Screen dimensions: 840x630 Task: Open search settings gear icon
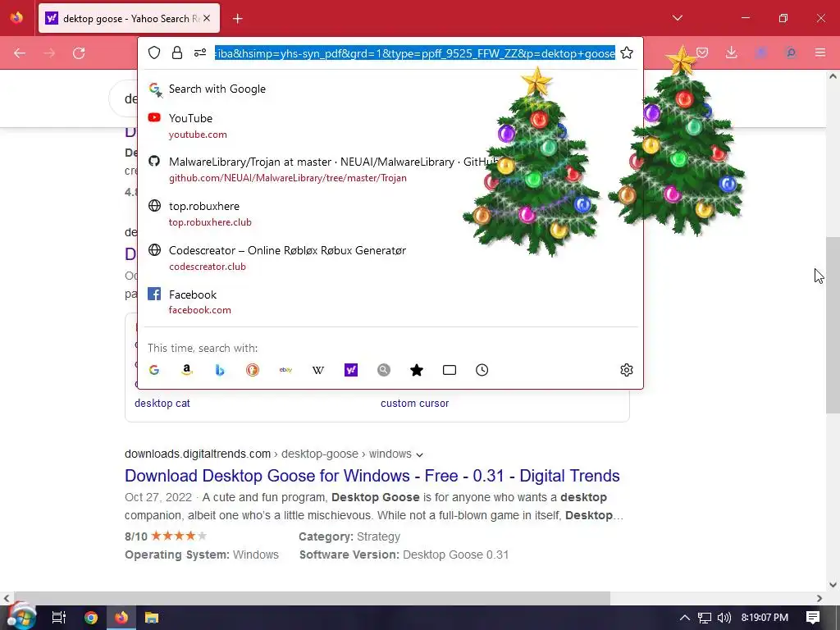click(x=627, y=370)
